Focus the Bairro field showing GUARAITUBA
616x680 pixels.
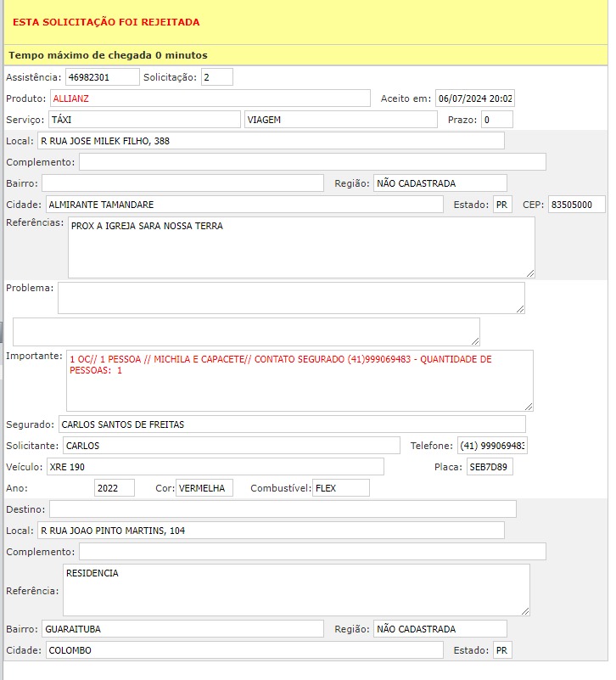pyautogui.click(x=182, y=629)
